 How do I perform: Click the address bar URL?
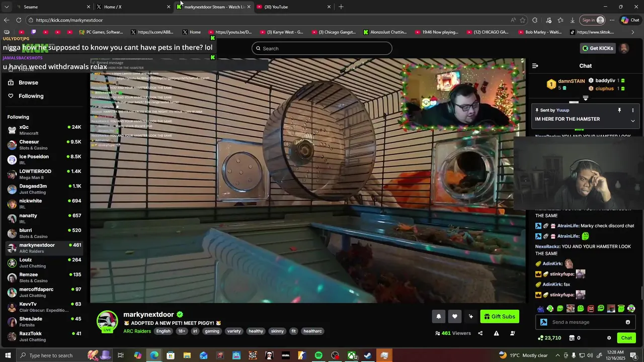click(69, 20)
